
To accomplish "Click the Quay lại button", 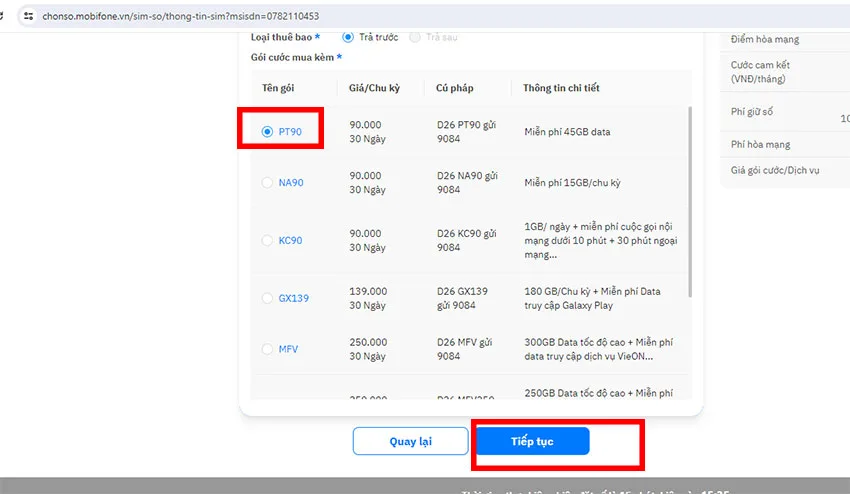I will point(410,441).
